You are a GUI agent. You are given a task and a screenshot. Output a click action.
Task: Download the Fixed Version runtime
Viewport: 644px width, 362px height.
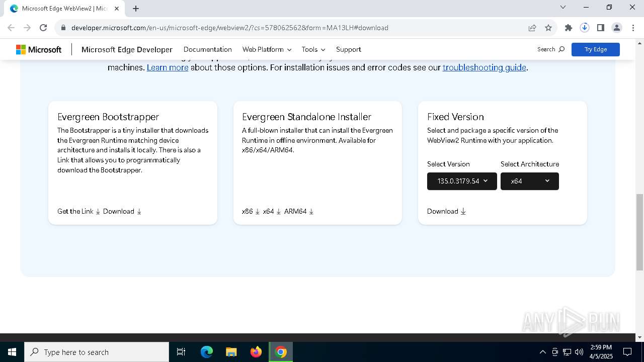pos(447,211)
